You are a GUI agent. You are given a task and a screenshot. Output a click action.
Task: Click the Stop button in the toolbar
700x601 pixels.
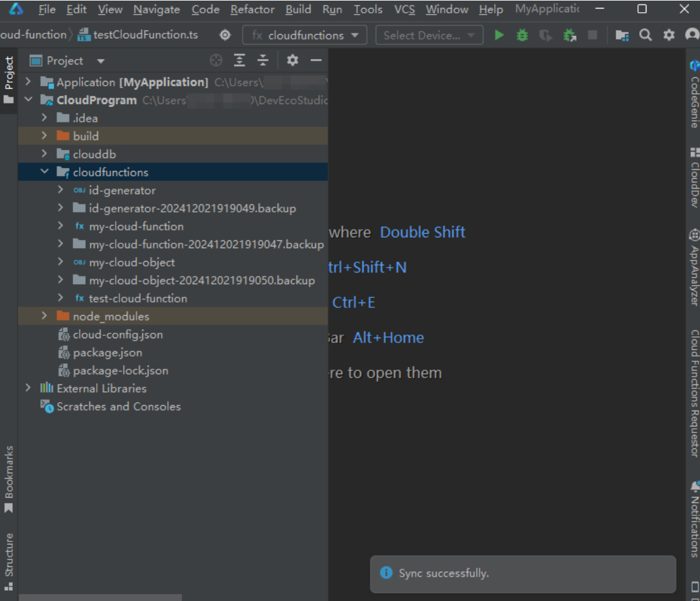(592, 35)
